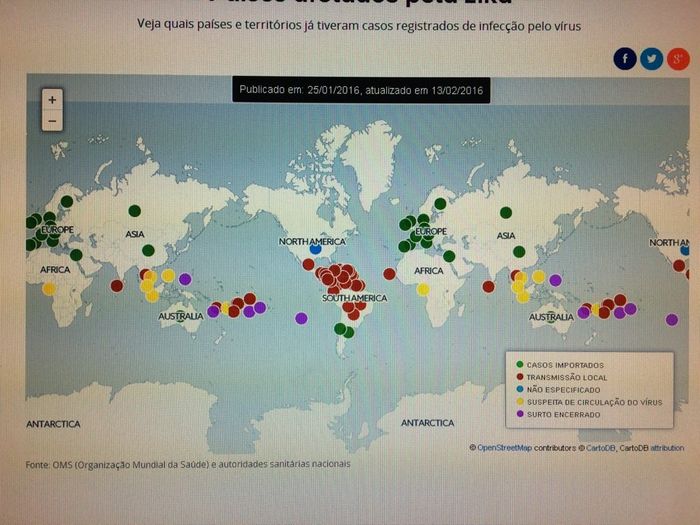Click the 'Fonte: OMS' source text
The width and height of the screenshot is (700, 525).
187,464
